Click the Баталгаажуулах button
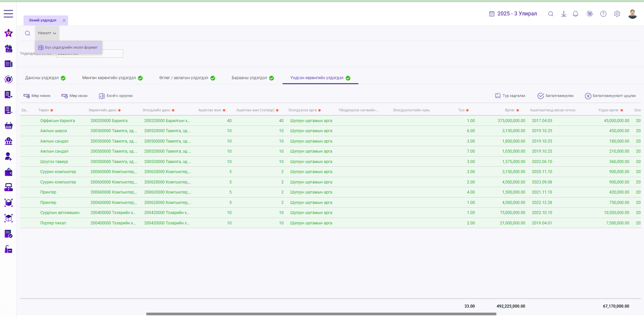Viewport: 644px width, 319px height. click(x=556, y=96)
